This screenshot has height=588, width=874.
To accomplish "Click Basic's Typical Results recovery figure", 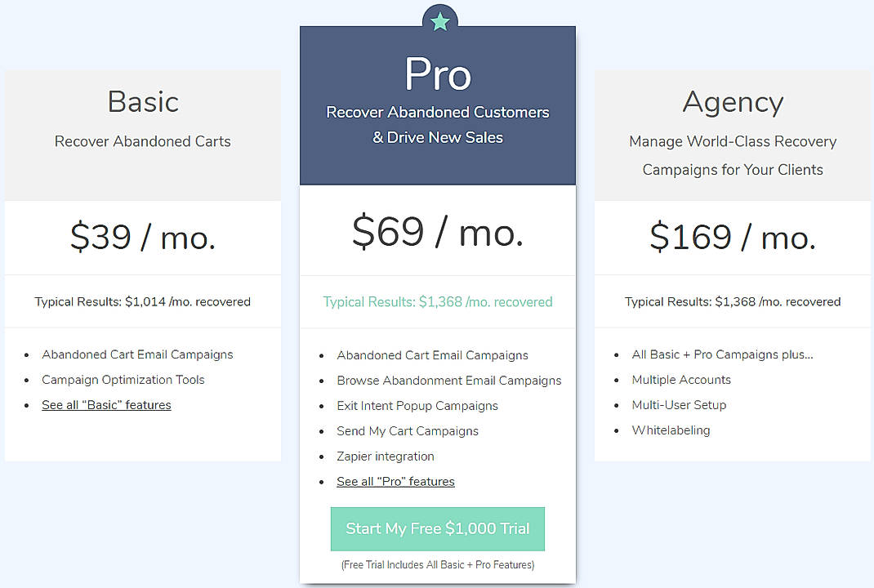I will [142, 301].
